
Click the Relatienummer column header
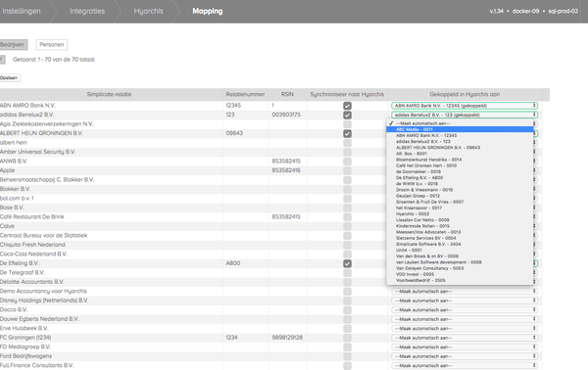[x=245, y=94]
